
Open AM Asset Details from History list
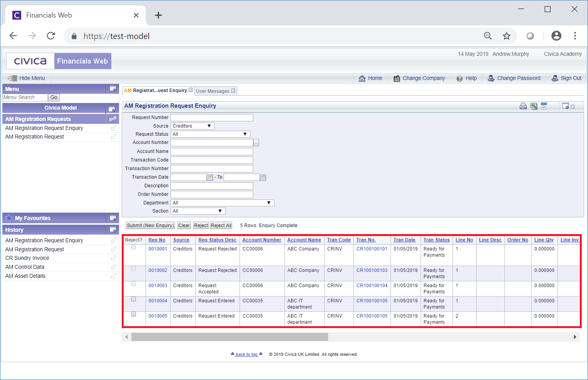(25, 276)
